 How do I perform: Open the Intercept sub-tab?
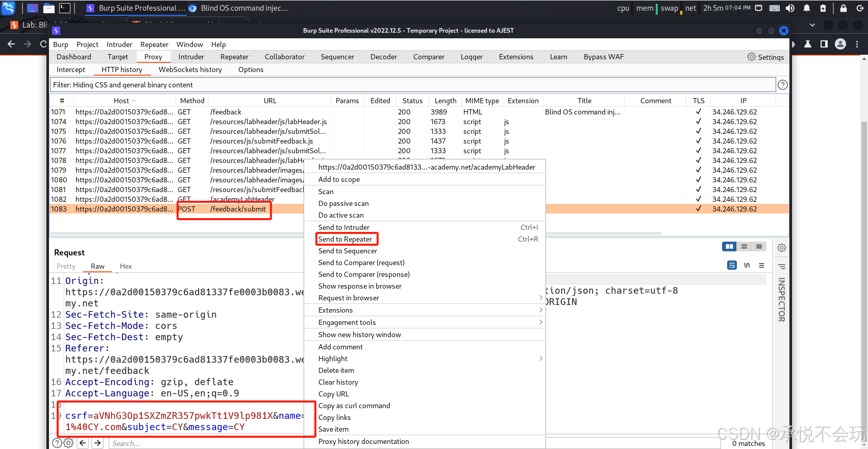point(71,69)
